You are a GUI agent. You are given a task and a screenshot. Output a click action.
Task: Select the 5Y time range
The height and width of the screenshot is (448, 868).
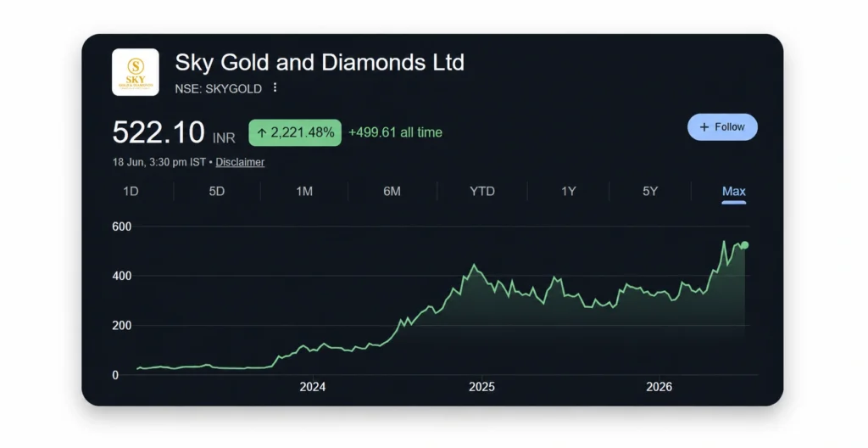coord(650,191)
